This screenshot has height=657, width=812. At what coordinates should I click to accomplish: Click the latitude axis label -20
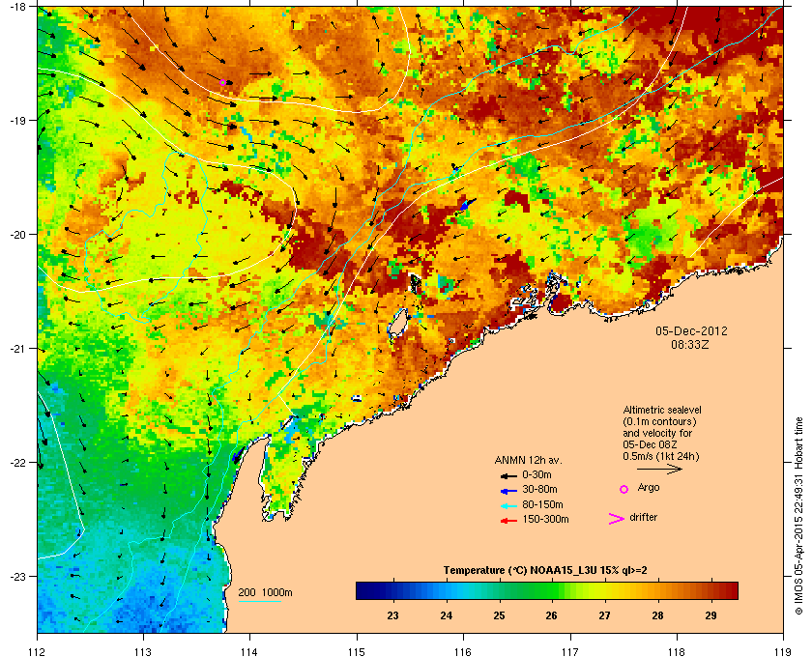(x=17, y=235)
